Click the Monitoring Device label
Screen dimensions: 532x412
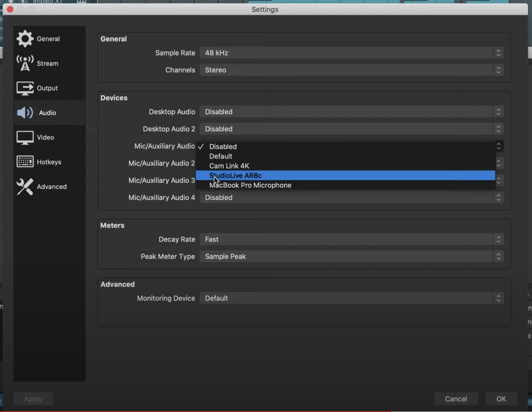[166, 298]
